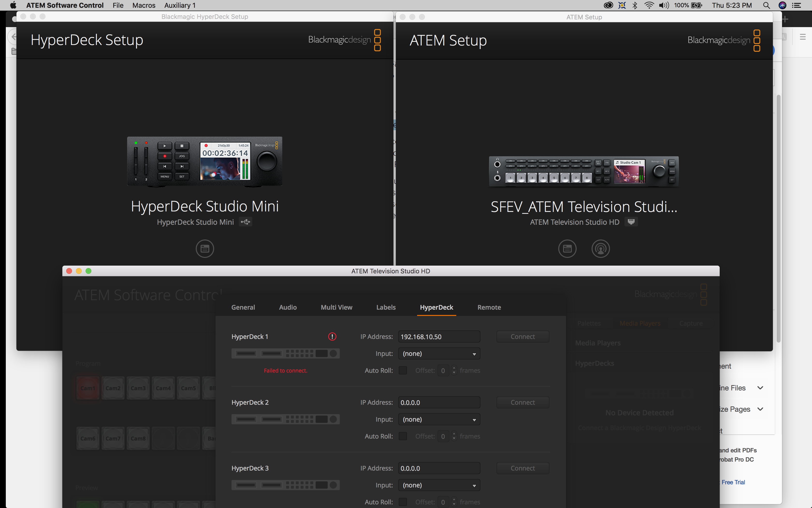Open HyperDeck 1 Input dropdown
The image size is (812, 508).
(x=439, y=353)
